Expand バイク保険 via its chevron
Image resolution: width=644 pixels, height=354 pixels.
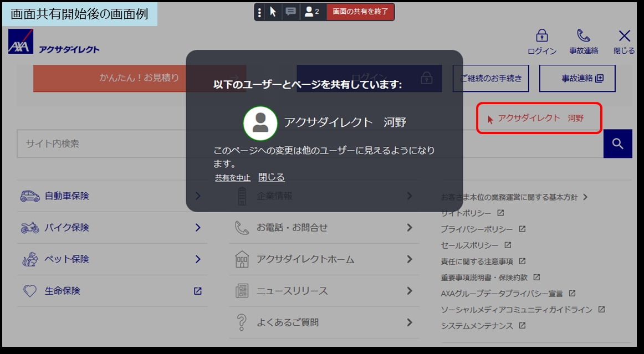[197, 227]
